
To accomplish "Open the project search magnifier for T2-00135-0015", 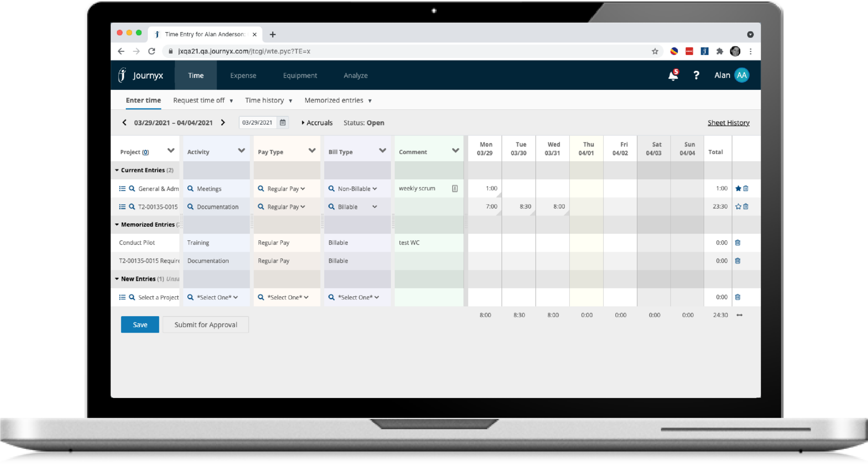I will tap(132, 207).
